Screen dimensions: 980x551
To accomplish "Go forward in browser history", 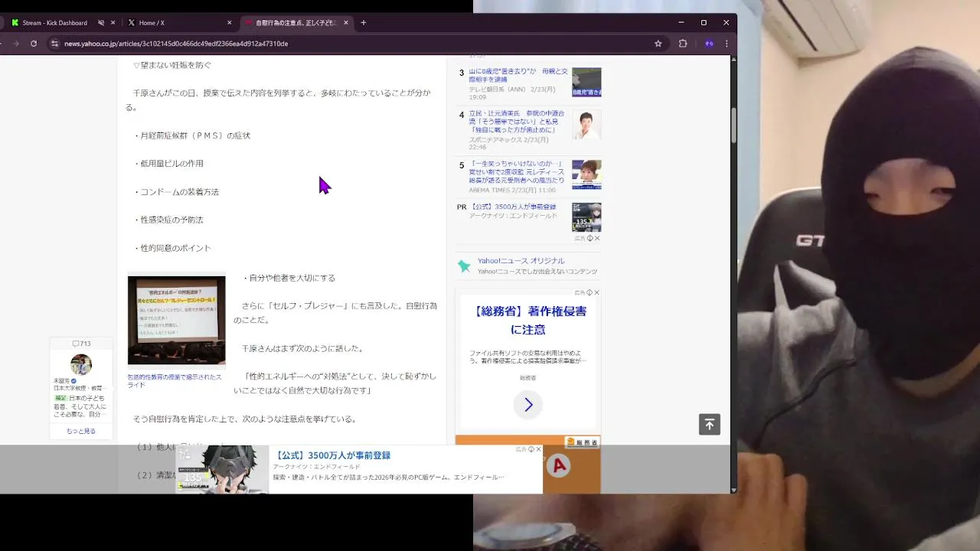I will coord(15,44).
